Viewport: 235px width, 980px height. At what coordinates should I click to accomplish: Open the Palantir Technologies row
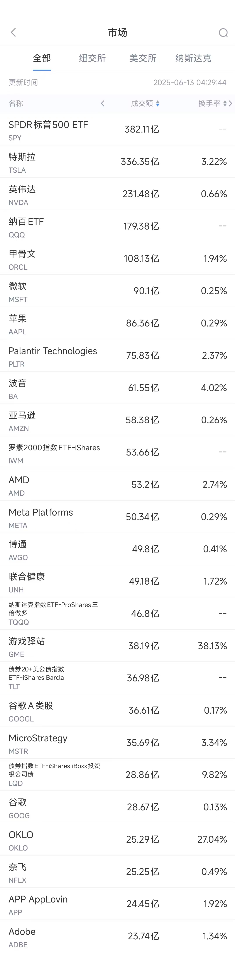pos(117,355)
